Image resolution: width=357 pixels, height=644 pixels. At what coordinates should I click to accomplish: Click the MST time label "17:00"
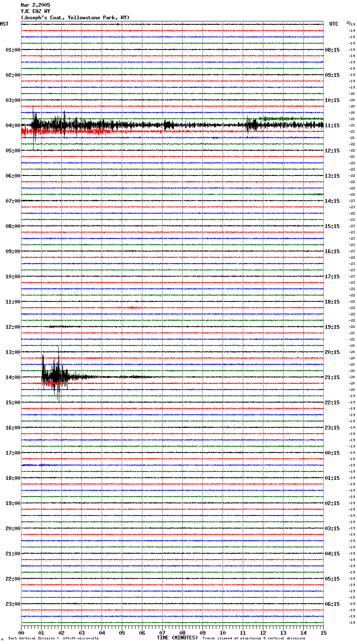tap(13, 453)
